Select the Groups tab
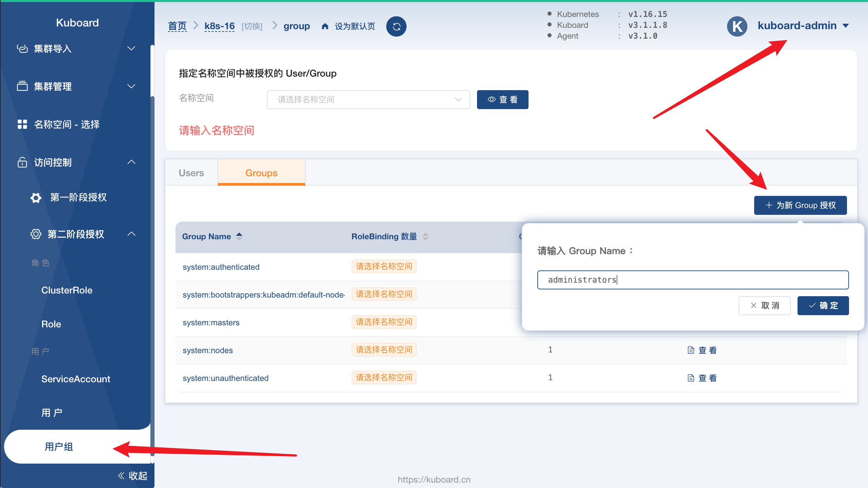Image resolution: width=868 pixels, height=488 pixels. 261,173
